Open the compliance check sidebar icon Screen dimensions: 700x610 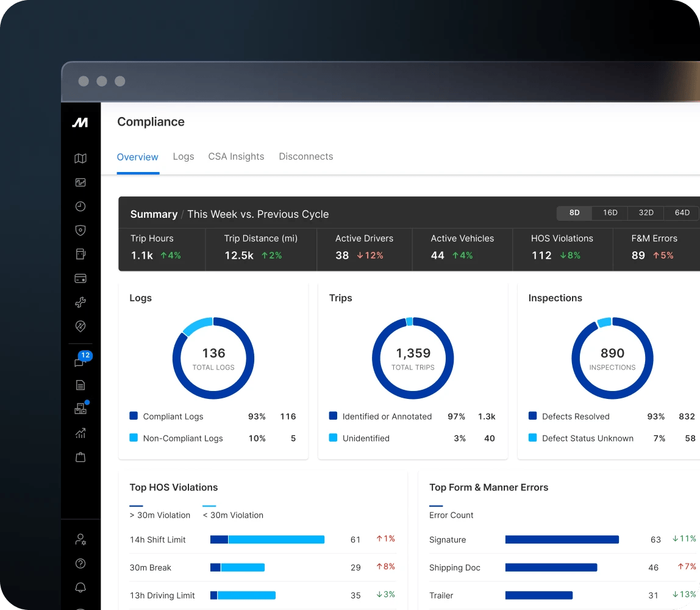(80, 326)
